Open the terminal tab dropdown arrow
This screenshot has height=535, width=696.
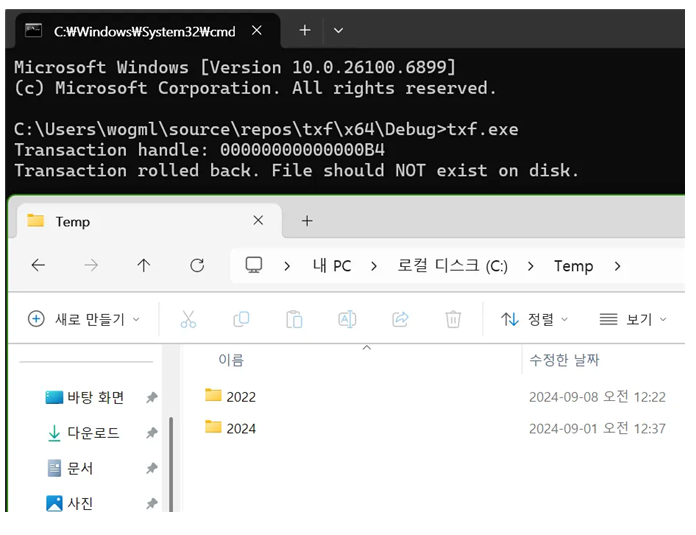pos(338,31)
